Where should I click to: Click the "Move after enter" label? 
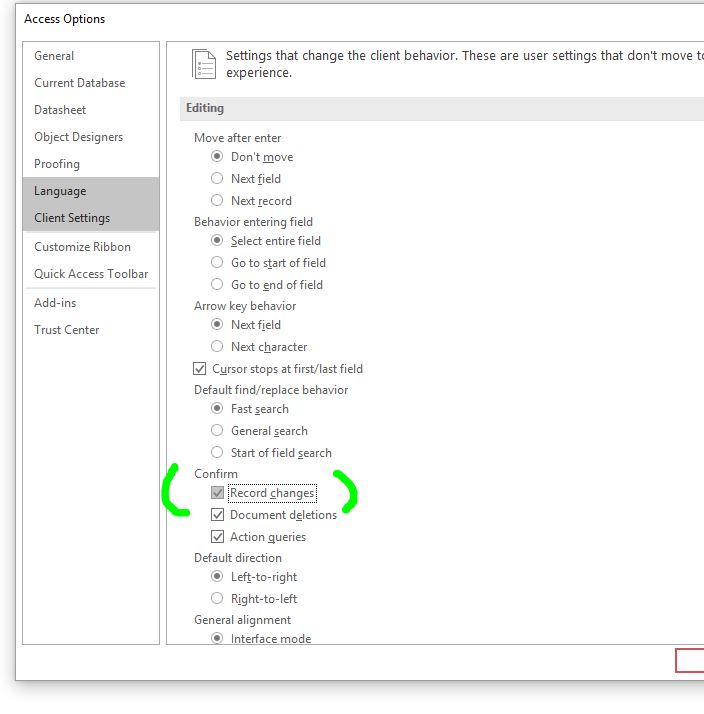coord(237,138)
